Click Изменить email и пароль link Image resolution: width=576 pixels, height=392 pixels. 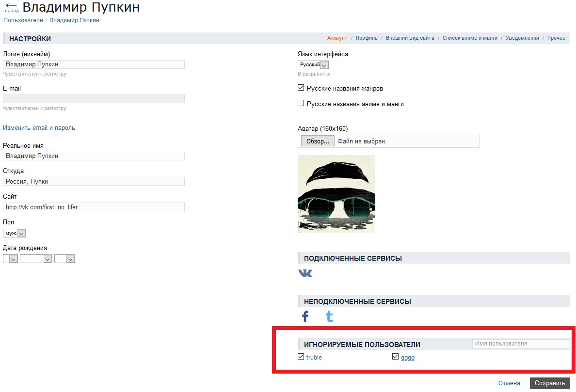(39, 128)
